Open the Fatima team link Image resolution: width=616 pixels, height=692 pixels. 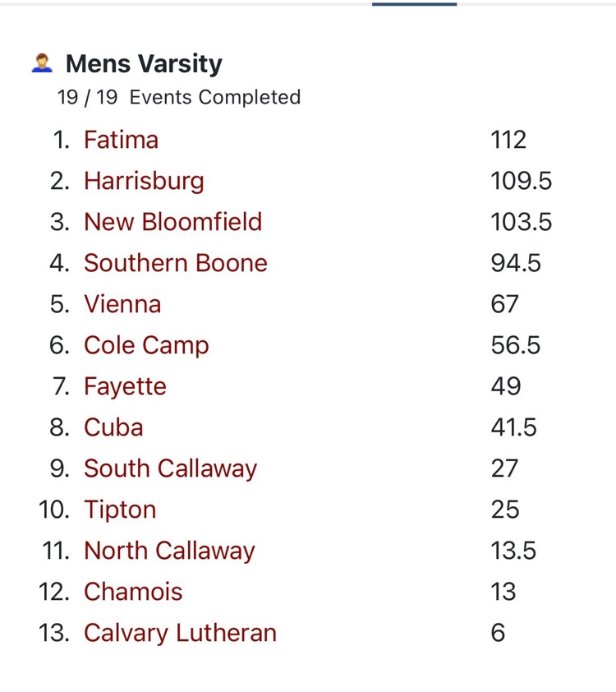[x=121, y=140]
